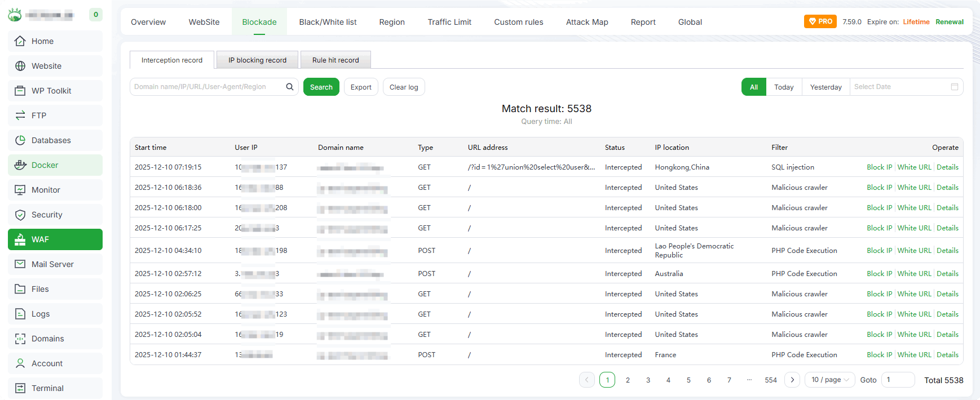
Task: Go to next page arrow
Action: tap(792, 380)
